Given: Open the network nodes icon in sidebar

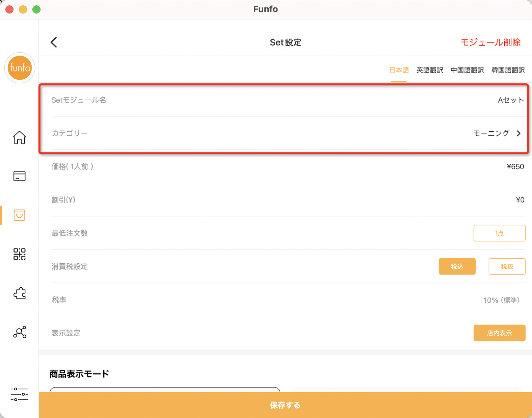Looking at the screenshot, I should [x=19, y=332].
